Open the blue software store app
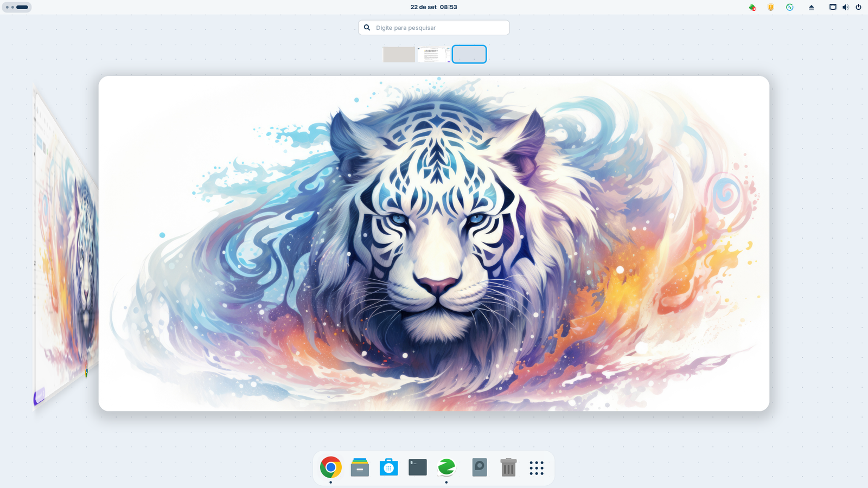The width and height of the screenshot is (868, 488). 388,467
